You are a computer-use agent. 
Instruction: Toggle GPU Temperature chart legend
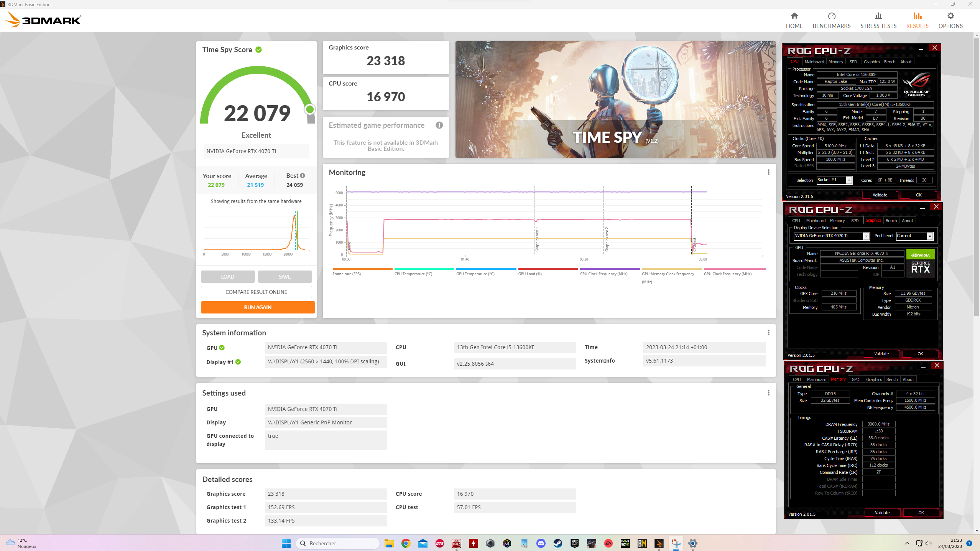pos(486,272)
